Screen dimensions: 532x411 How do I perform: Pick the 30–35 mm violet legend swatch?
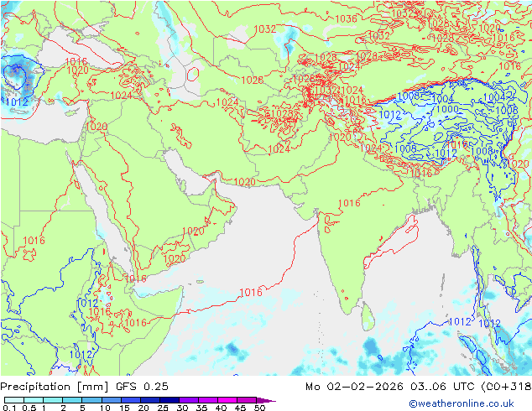click(x=189, y=400)
